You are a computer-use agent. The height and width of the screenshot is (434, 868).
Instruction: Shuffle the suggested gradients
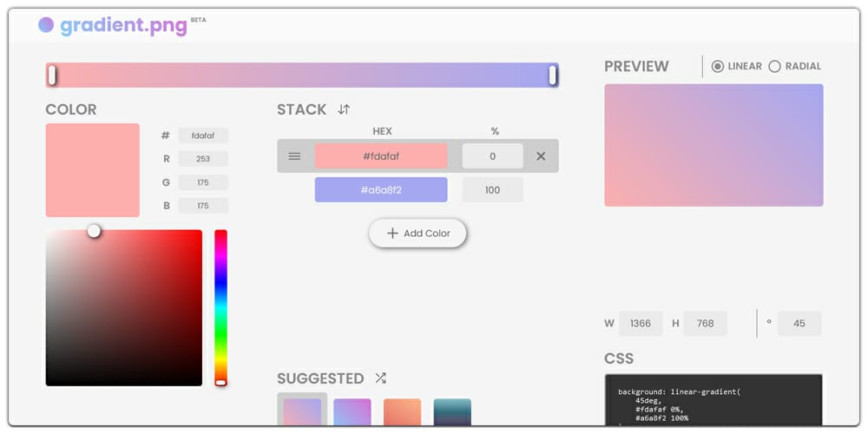380,378
